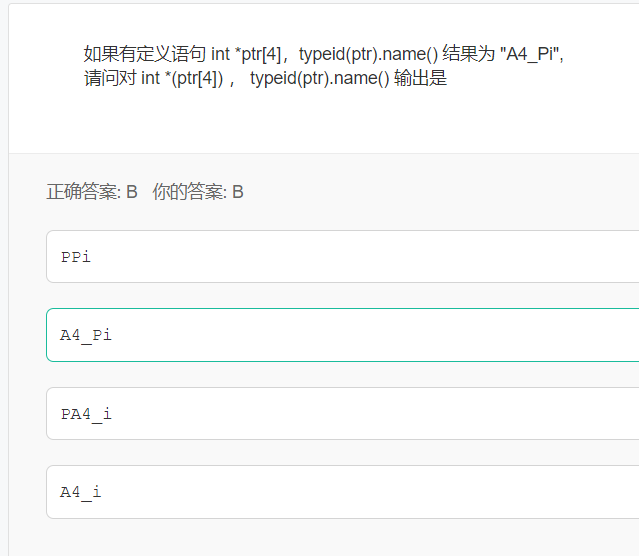Click the 你的答案 label text

click(x=189, y=192)
